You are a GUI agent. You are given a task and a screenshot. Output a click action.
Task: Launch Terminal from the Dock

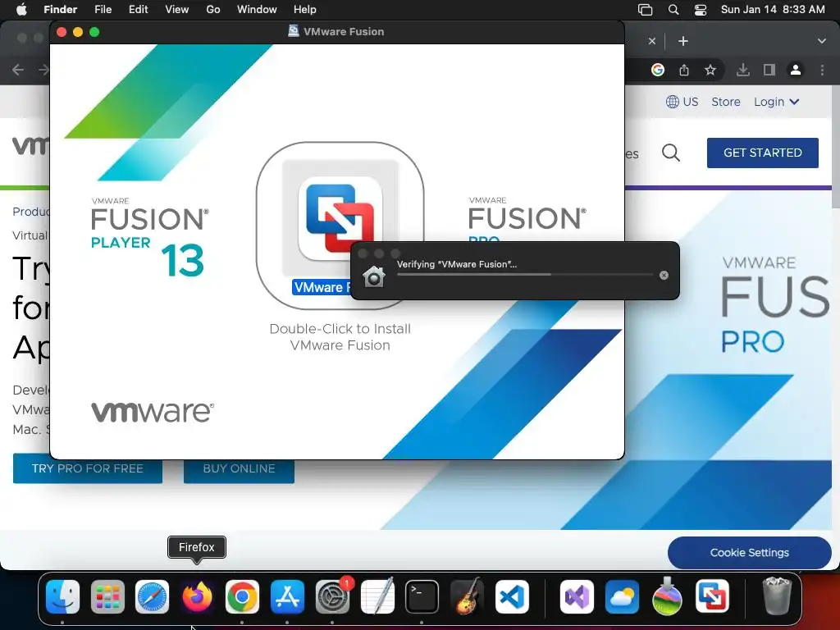pyautogui.click(x=422, y=597)
